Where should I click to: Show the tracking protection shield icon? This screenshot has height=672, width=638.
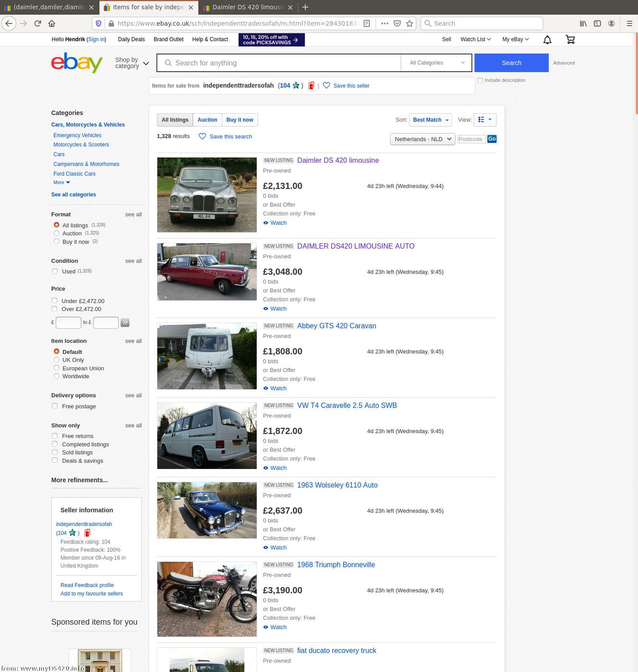coord(99,23)
